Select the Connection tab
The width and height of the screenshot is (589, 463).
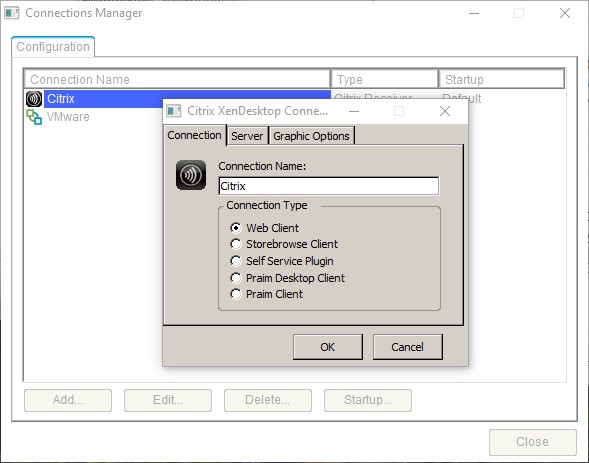[195, 135]
